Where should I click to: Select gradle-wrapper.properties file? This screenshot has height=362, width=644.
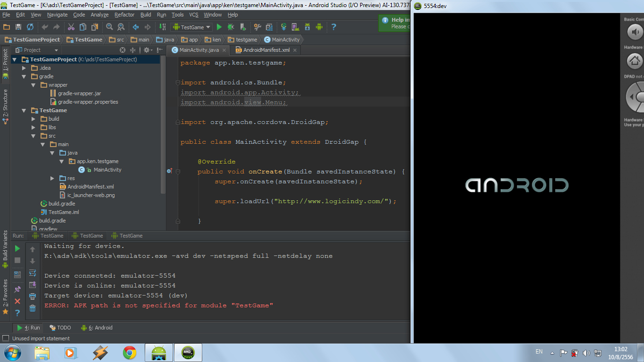point(83,102)
